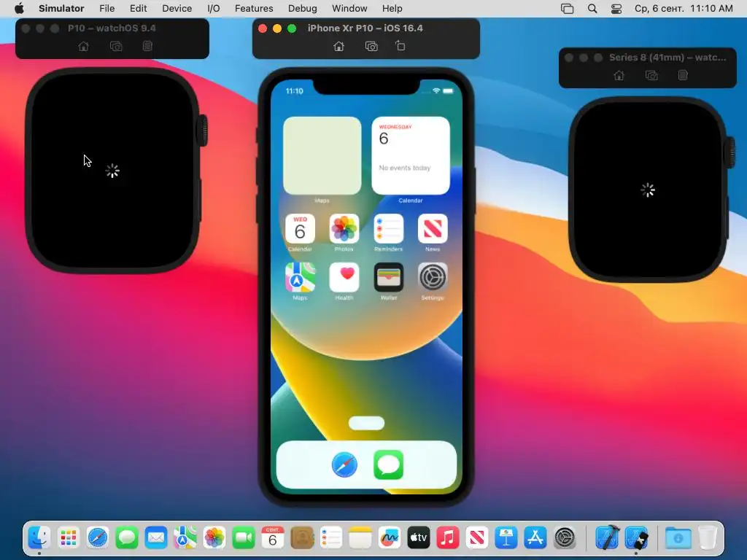Image resolution: width=747 pixels, height=560 pixels.
Task: Open Reminders app on iPhone home screen
Action: [388, 229]
